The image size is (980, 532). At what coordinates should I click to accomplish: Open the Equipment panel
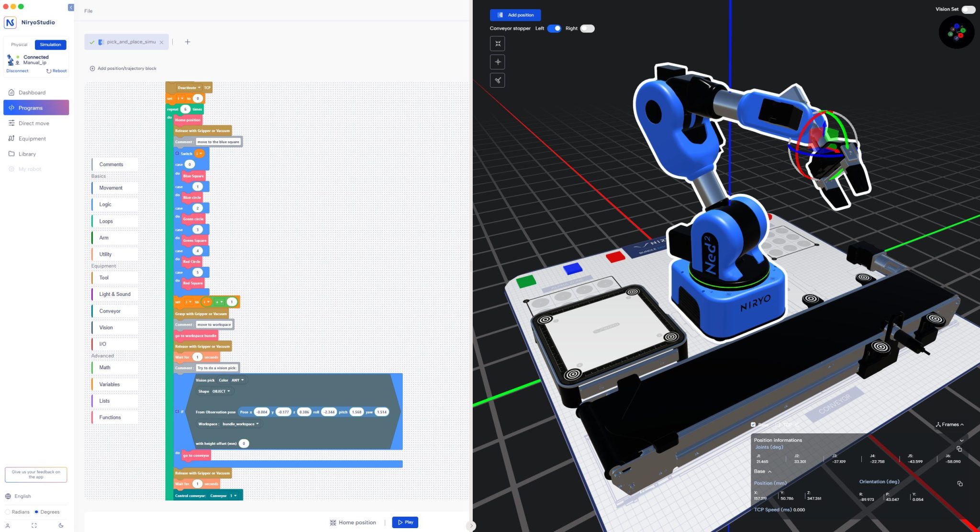[x=32, y=138]
